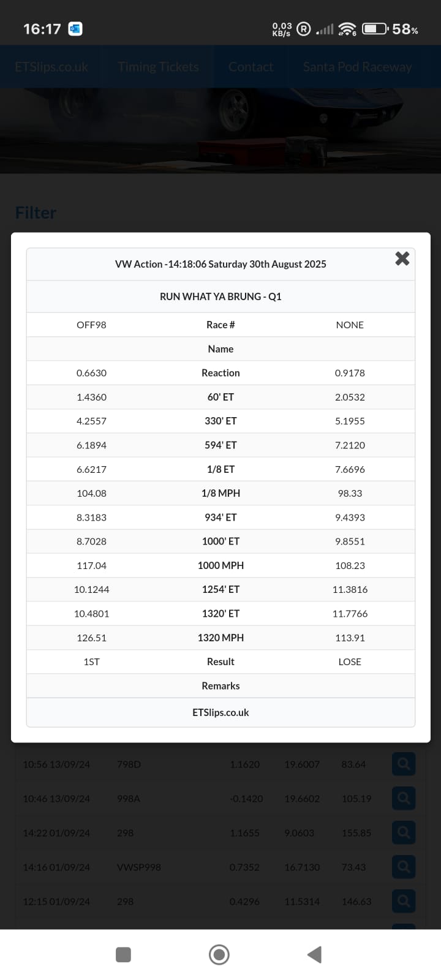Click the Filter heading
Screen dimensions: 441x980
click(x=36, y=213)
